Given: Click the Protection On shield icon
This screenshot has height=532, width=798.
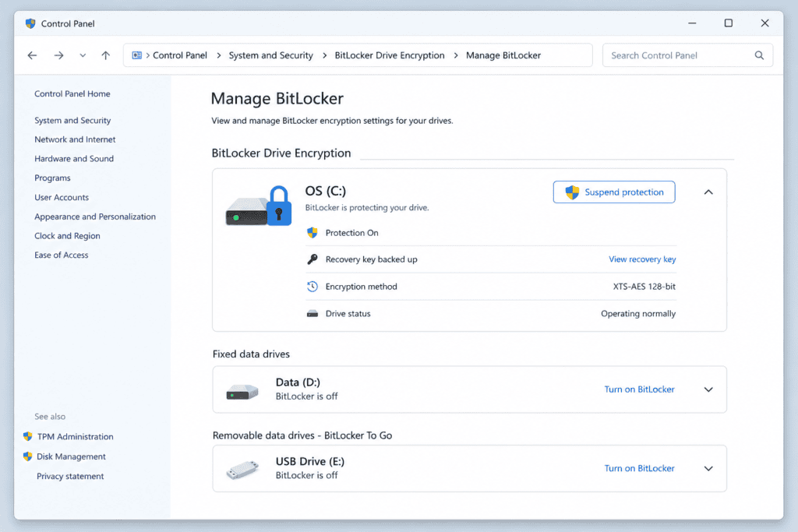Looking at the screenshot, I should tap(312, 233).
